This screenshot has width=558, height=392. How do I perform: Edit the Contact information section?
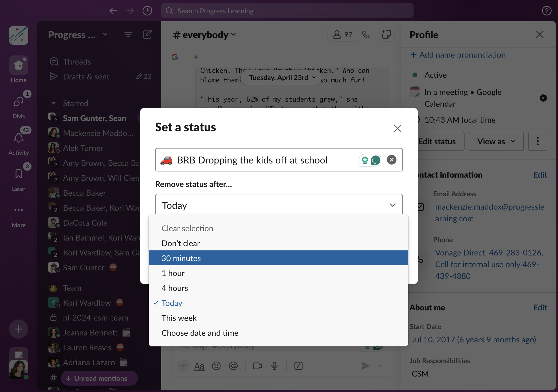pos(540,175)
